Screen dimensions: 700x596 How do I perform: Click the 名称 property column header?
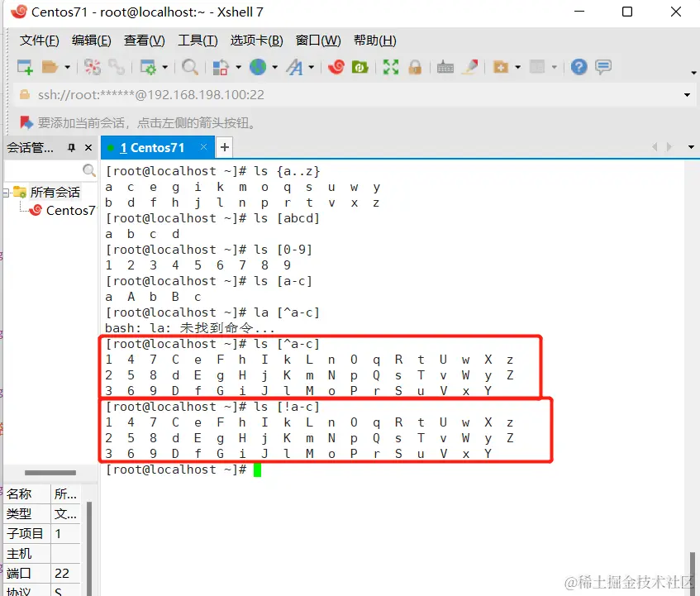26,493
